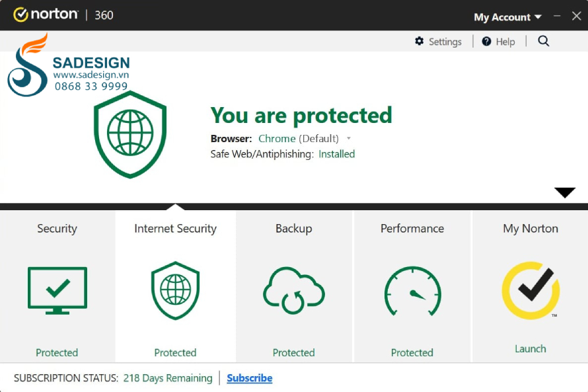
Task: Click the Security monitor checkmark icon
Action: [x=57, y=291]
